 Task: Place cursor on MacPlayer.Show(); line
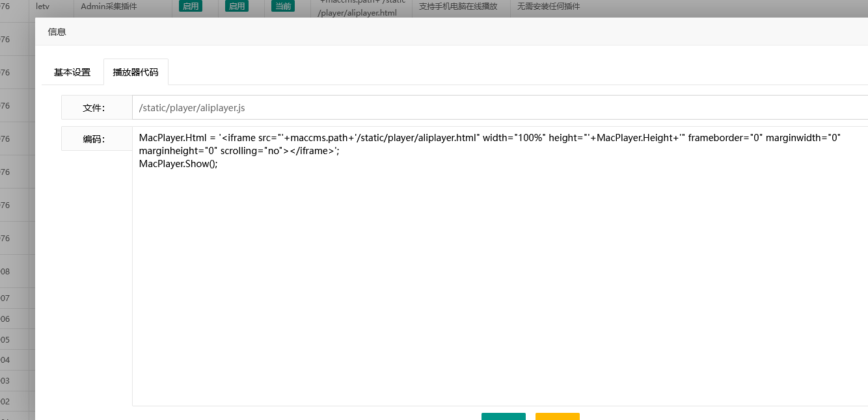pyautogui.click(x=178, y=164)
